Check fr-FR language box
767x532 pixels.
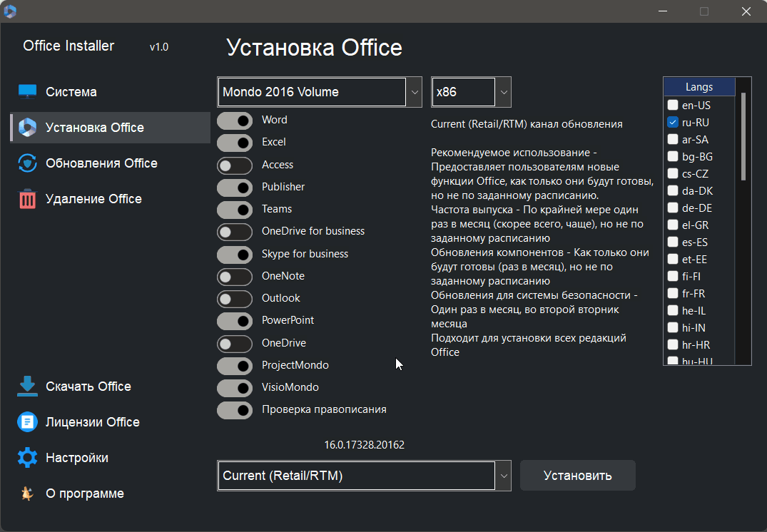coord(673,293)
